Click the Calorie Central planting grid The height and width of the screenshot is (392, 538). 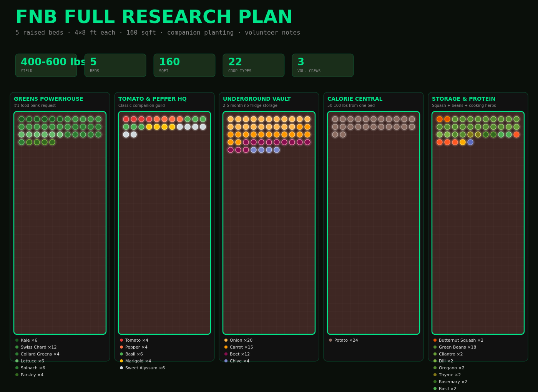(374, 223)
